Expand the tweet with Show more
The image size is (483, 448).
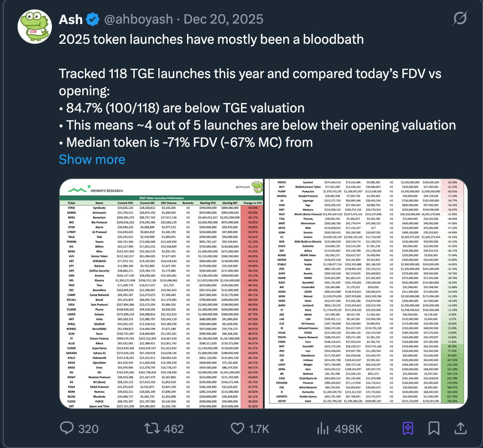[x=92, y=159]
